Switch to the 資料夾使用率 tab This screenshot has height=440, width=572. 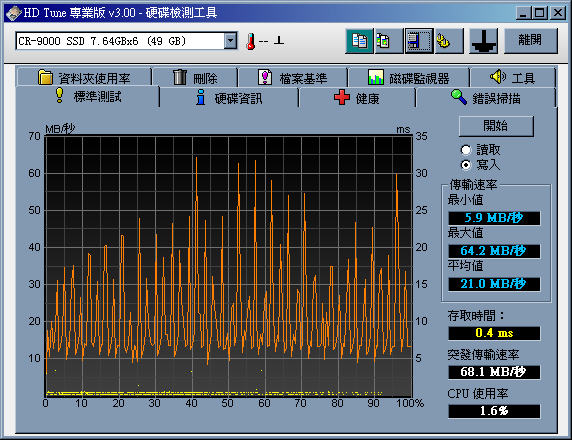84,77
